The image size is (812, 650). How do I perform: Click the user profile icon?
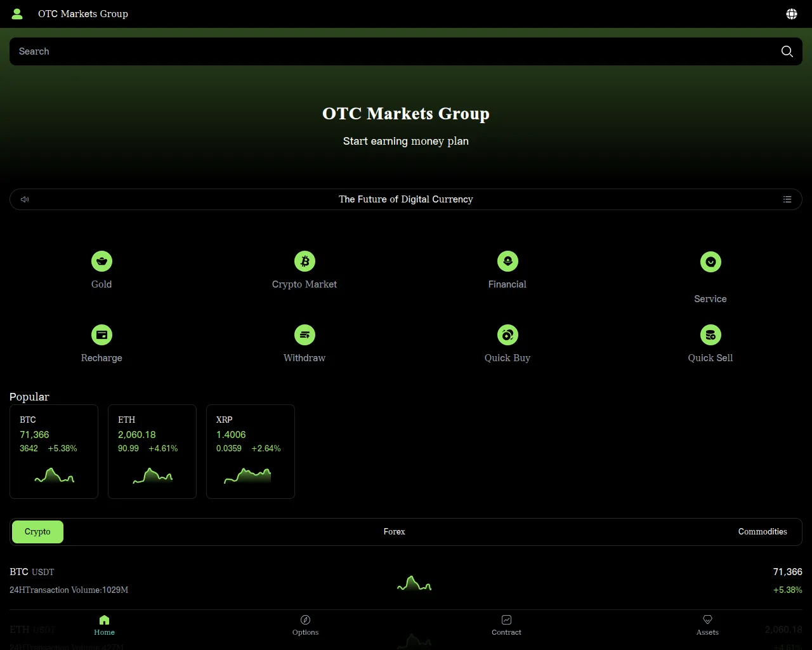[17, 14]
